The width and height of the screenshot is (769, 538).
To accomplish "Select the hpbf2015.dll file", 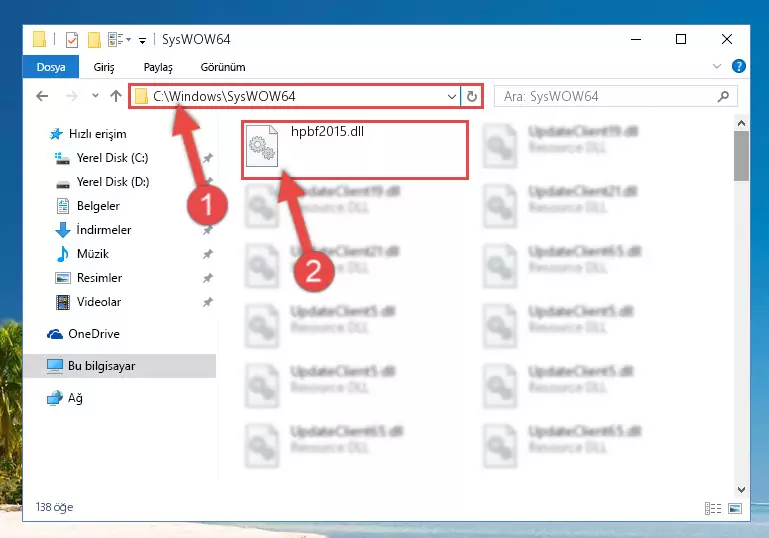I will [355, 150].
